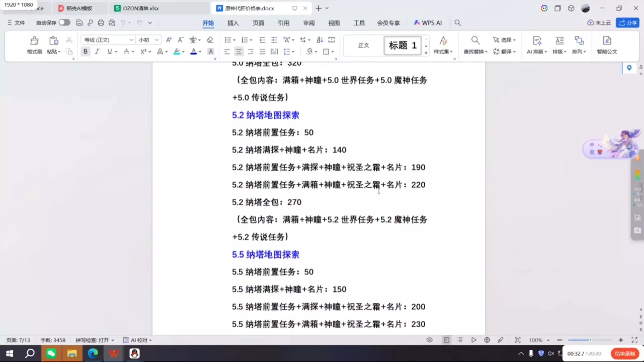Expand the font size dropdown
The width and height of the screenshot is (644, 362).
(157, 40)
